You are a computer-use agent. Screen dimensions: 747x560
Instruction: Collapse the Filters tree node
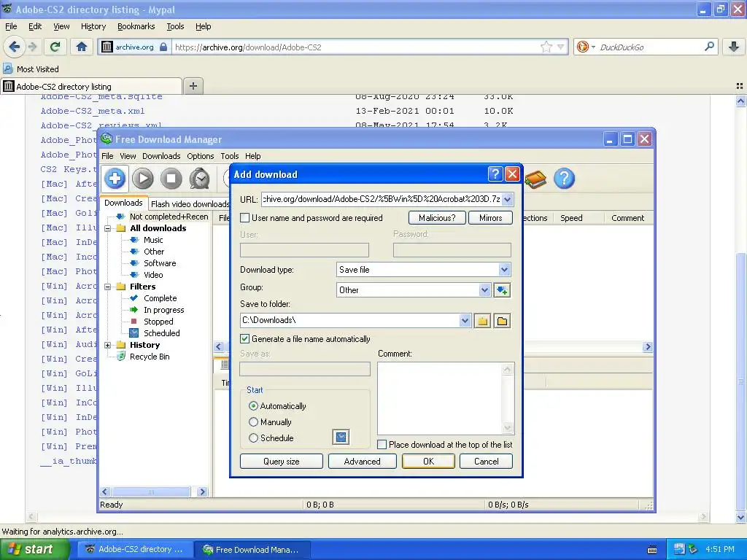[x=108, y=287]
